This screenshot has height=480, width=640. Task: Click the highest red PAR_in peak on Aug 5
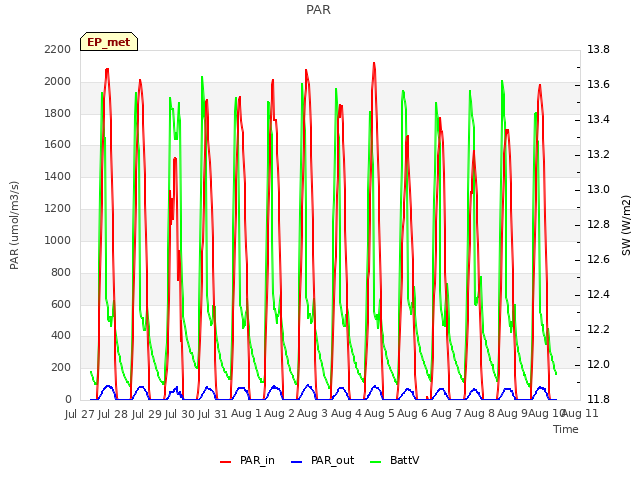pyautogui.click(x=374, y=64)
